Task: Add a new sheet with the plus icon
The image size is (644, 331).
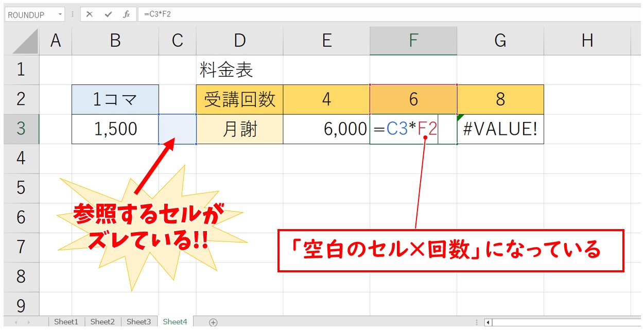Action: pos(213,322)
